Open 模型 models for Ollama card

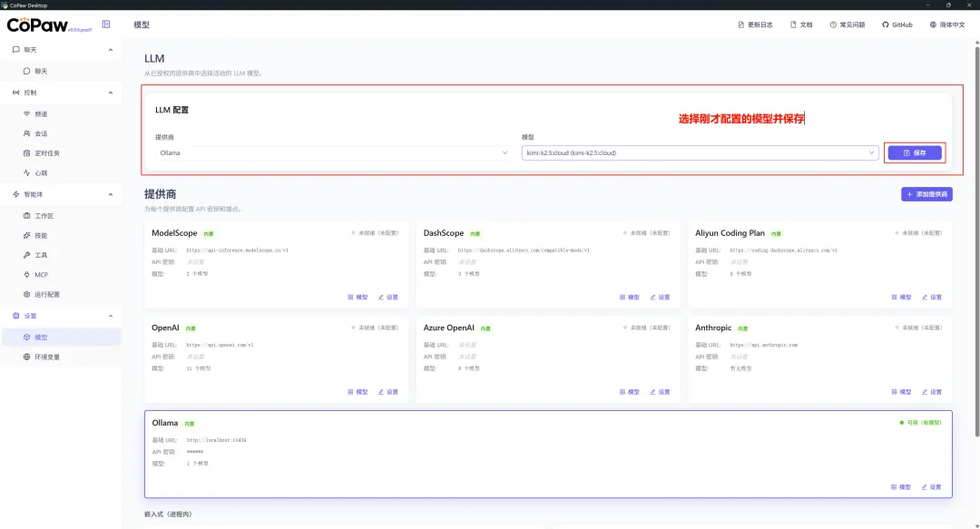(901, 487)
